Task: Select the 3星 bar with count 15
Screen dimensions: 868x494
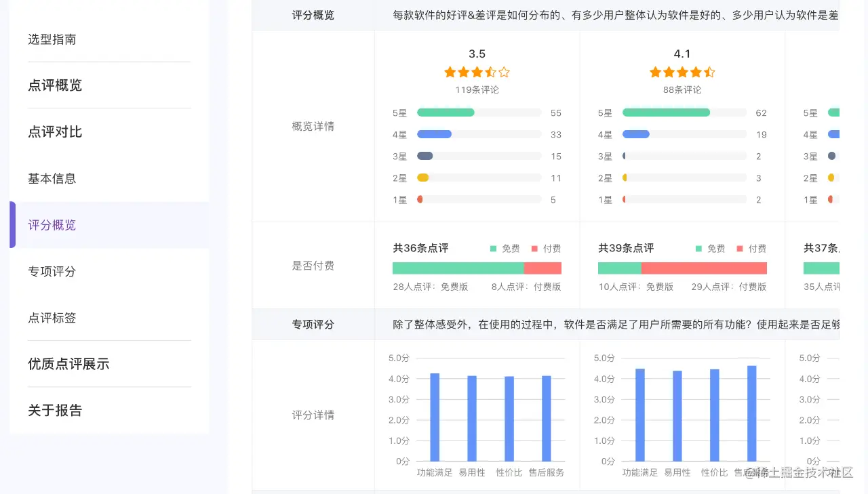Action: (479, 156)
